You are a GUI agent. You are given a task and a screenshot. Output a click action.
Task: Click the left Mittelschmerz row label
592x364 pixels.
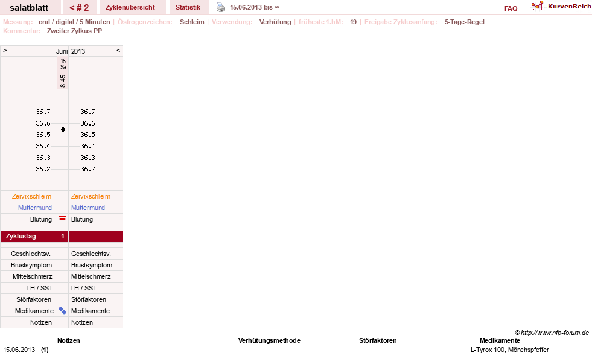tap(32, 277)
